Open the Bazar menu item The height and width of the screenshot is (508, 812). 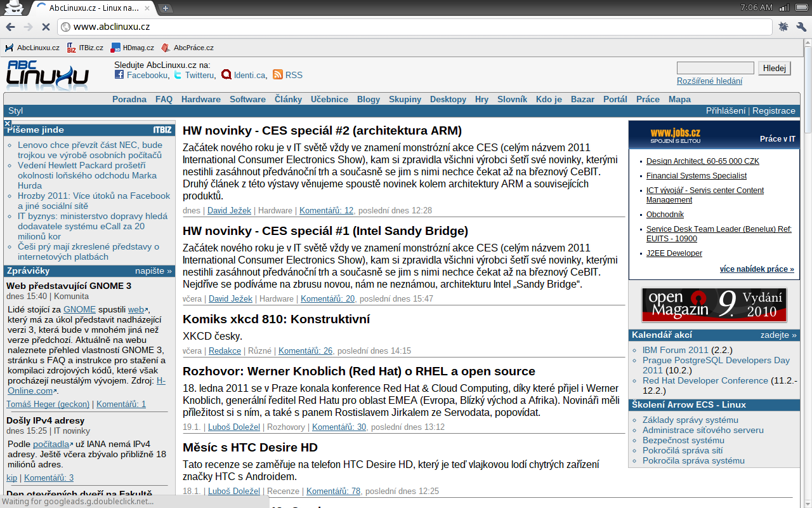(582, 99)
